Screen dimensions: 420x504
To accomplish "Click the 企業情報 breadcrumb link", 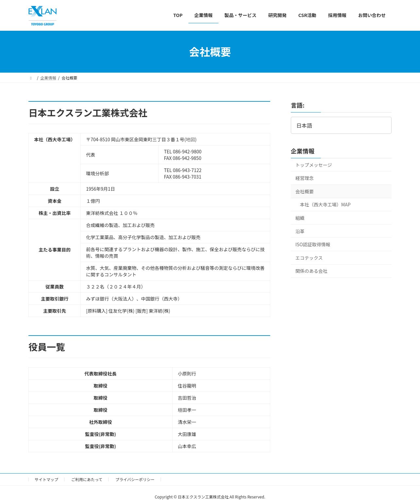I will (48, 78).
